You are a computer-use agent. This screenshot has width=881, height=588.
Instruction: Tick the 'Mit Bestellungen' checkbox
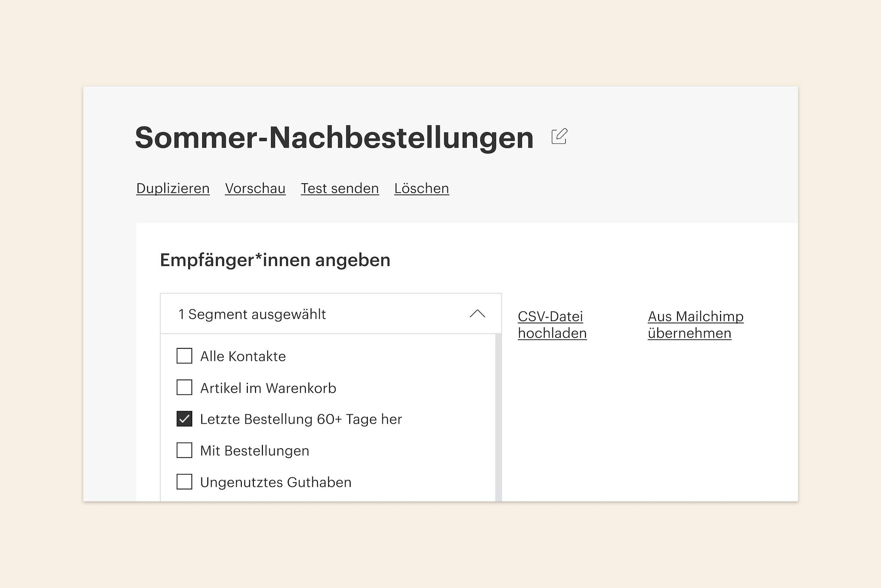185,450
